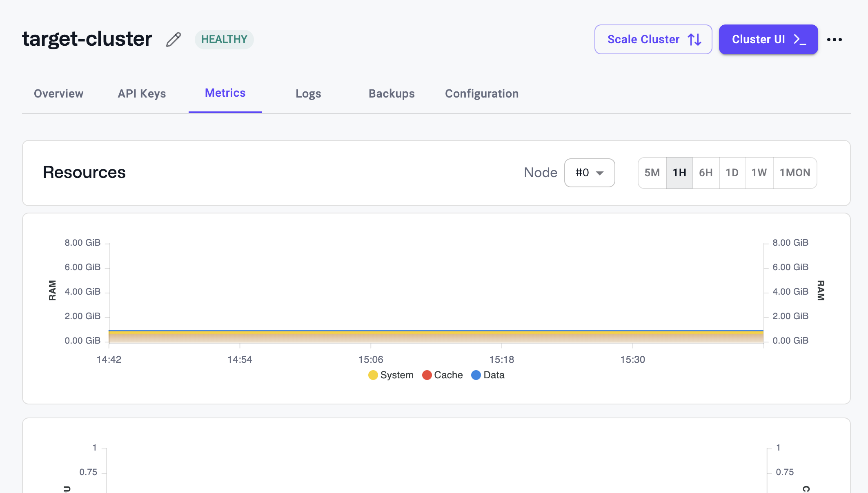The height and width of the screenshot is (493, 868).
Task: Click the blue Data legend dot
Action: (x=476, y=375)
